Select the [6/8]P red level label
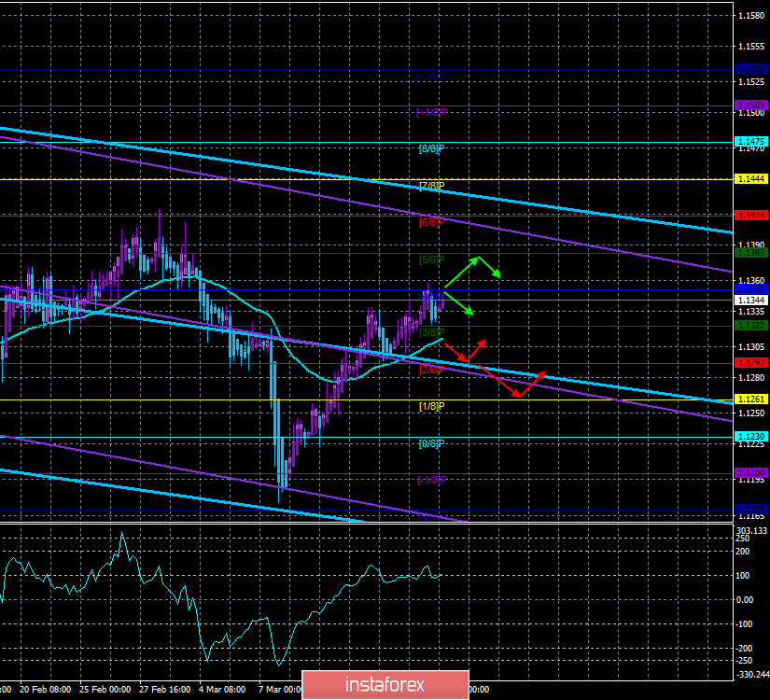The image size is (770, 700). pos(431,222)
